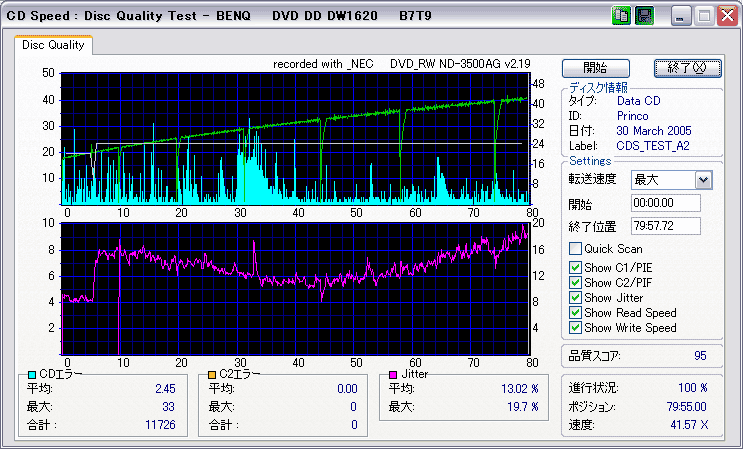Click the 開始 time field 00:00.00
Viewport: 743px width, 449px height.
click(x=666, y=203)
